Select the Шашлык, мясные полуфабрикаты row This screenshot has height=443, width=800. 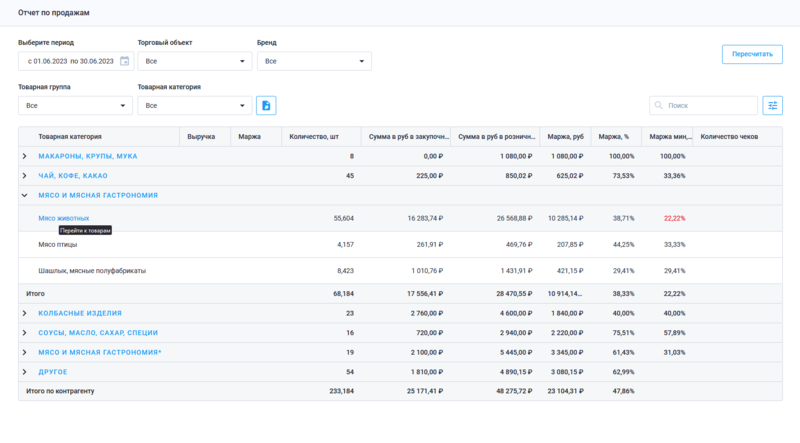coord(400,270)
